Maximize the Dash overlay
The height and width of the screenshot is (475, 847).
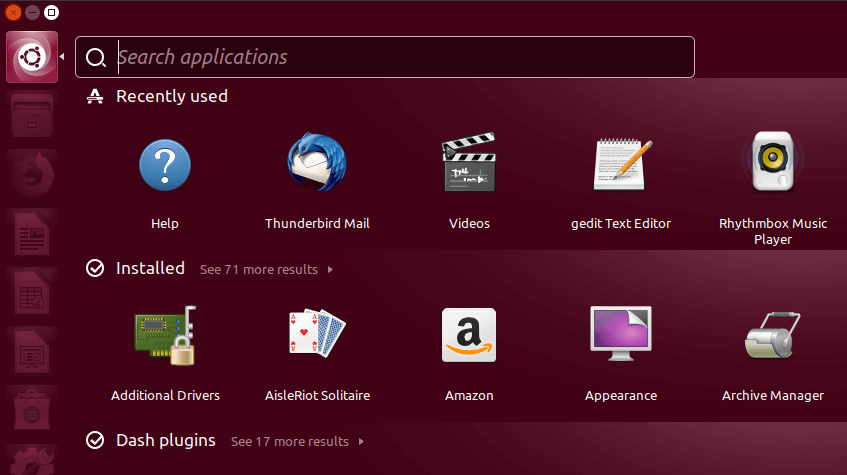click(x=51, y=12)
